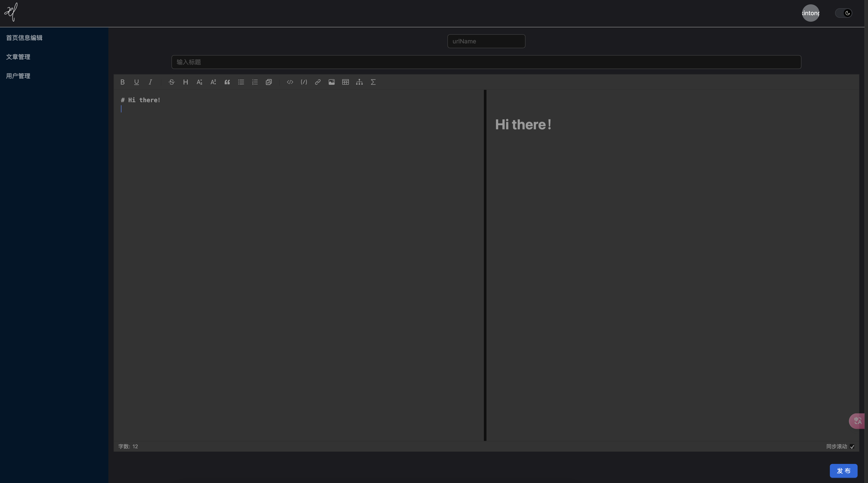Apply strikethrough formatting
This screenshot has height=483, width=868.
pos(171,82)
